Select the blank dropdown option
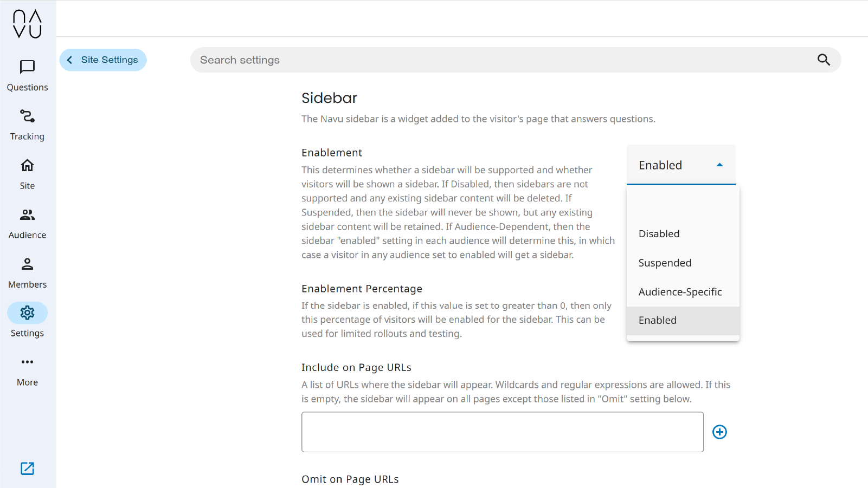The width and height of the screenshot is (868, 488). pos(683,206)
